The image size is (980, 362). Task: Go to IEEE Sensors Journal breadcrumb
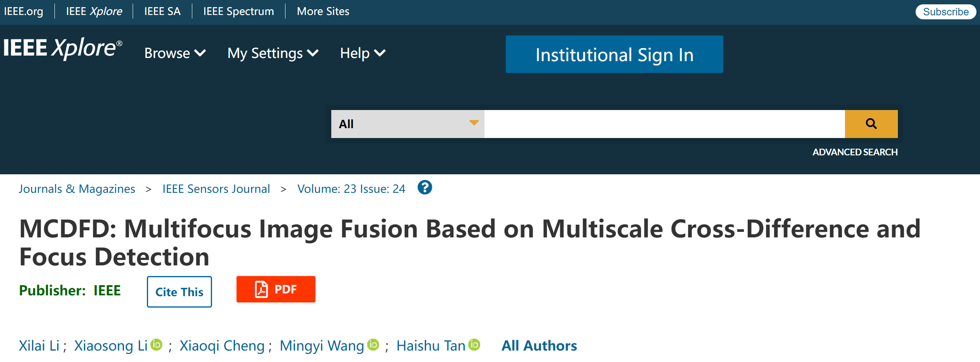point(216,189)
